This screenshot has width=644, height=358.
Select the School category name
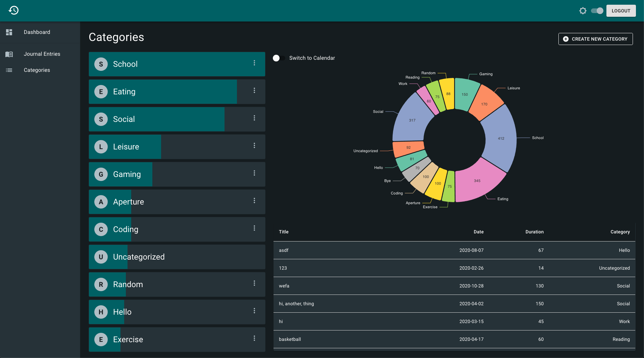[125, 64]
